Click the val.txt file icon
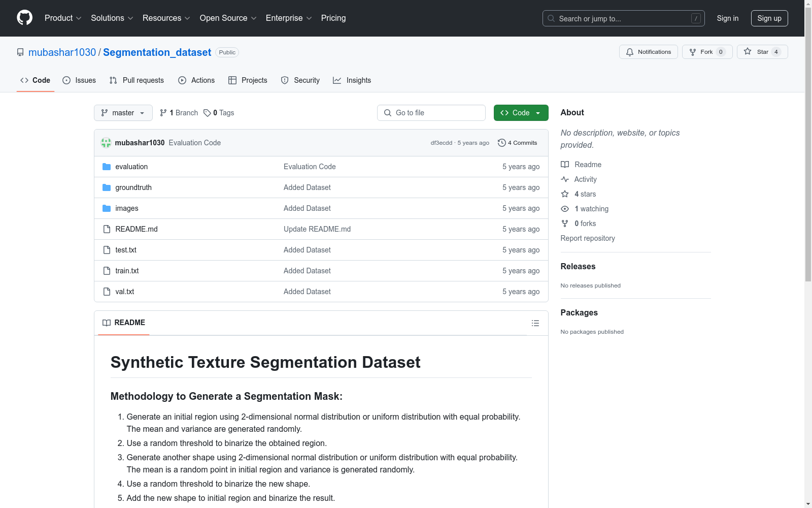 (x=107, y=292)
